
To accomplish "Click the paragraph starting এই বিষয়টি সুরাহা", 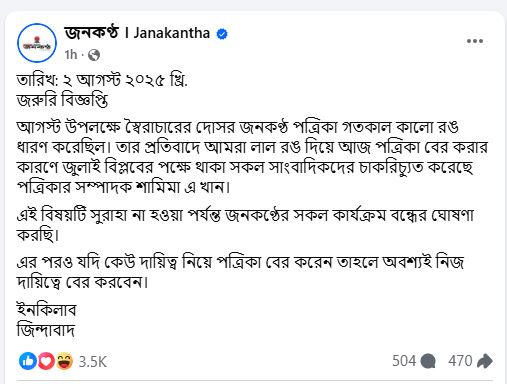I will click(245, 225).
